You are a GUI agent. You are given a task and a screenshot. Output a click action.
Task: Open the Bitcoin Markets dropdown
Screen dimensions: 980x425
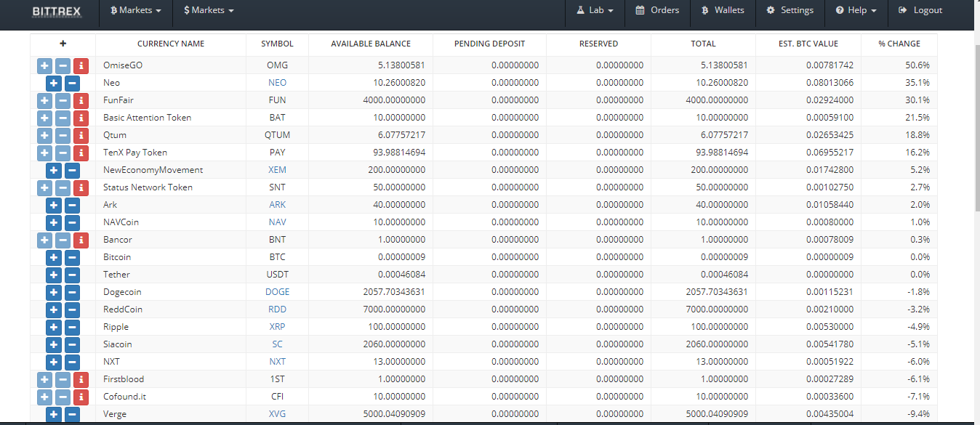(x=135, y=11)
